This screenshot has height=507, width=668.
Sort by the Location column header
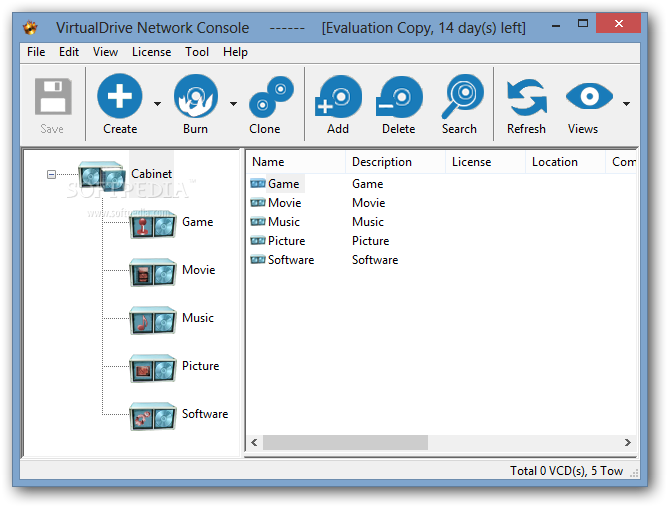pos(566,162)
